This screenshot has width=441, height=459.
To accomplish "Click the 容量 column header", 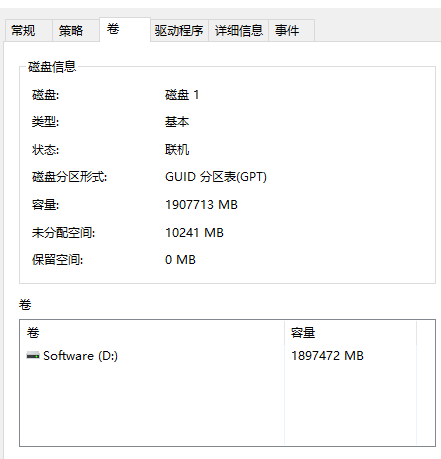I will click(350, 333).
